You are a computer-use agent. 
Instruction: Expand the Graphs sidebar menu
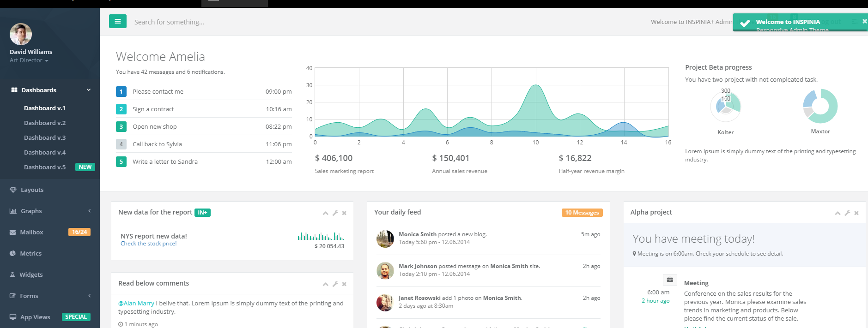[x=50, y=211]
